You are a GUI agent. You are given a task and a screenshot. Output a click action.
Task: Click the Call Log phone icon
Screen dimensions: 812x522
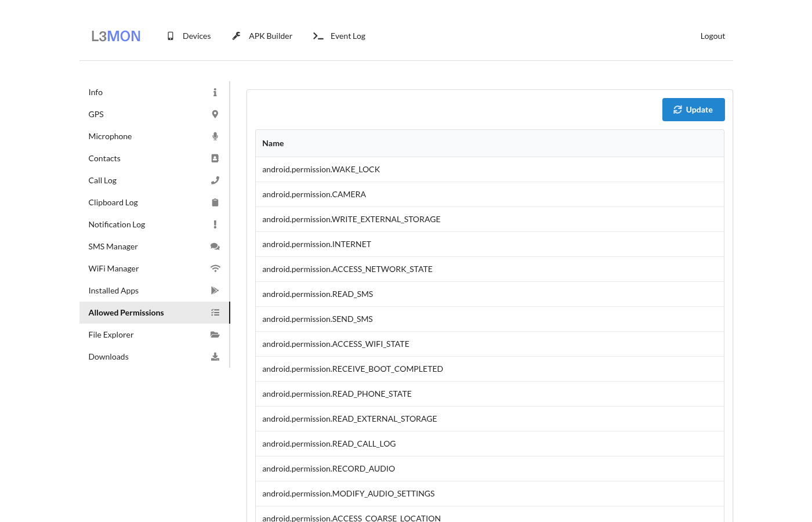[215, 180]
